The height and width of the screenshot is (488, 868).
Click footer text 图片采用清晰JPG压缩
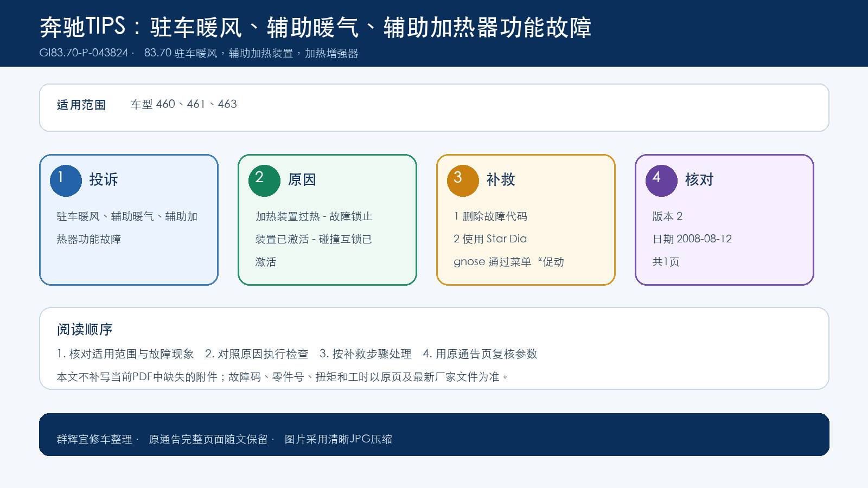click(339, 439)
